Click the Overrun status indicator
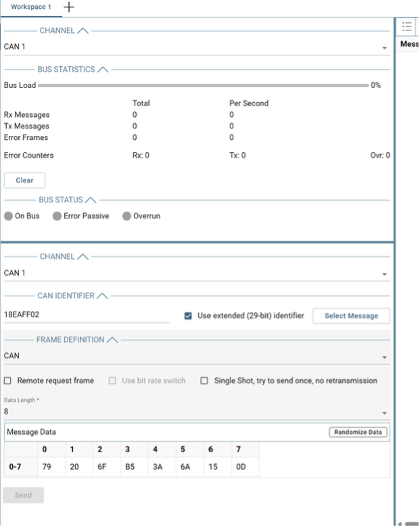 click(127, 216)
